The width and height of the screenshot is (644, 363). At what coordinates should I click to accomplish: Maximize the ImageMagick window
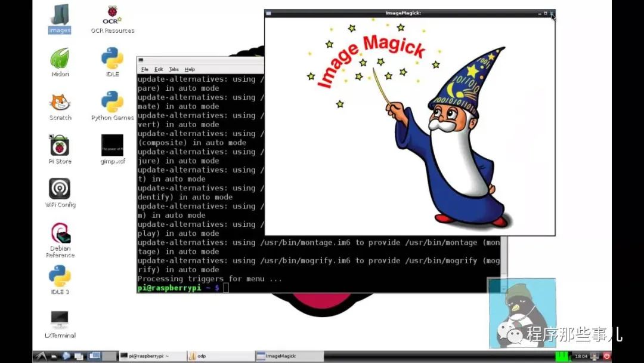click(546, 13)
